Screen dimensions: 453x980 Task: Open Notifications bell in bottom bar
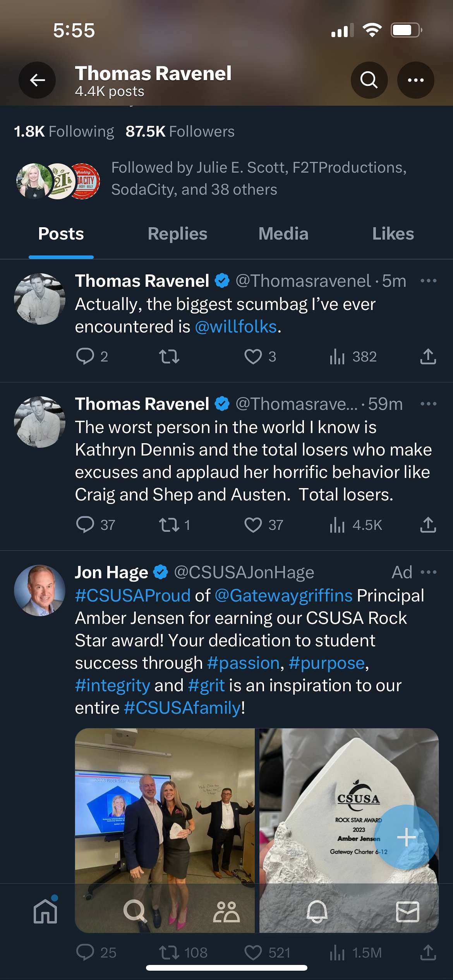pos(317,911)
